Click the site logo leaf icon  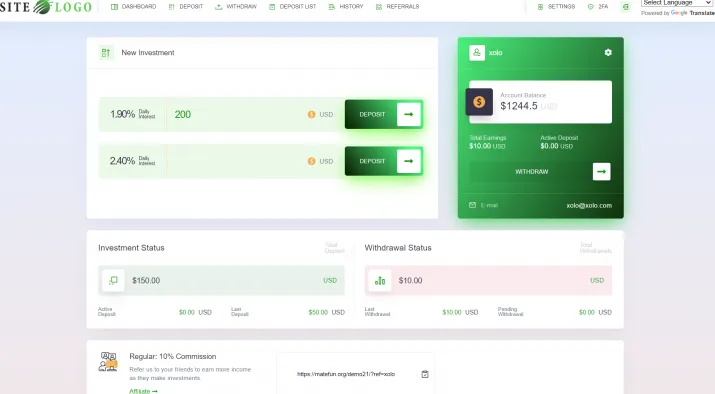pyautogui.click(x=42, y=7)
